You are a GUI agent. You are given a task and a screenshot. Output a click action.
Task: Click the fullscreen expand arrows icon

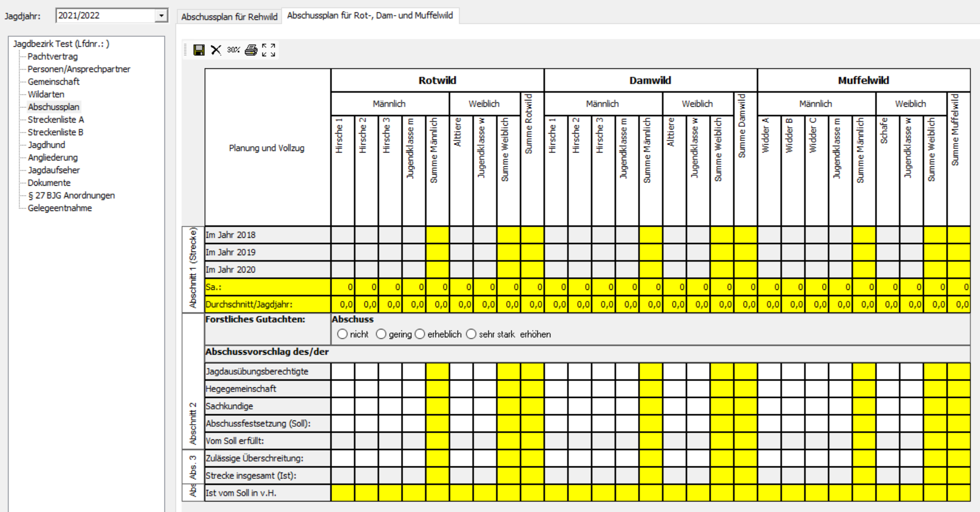[269, 50]
